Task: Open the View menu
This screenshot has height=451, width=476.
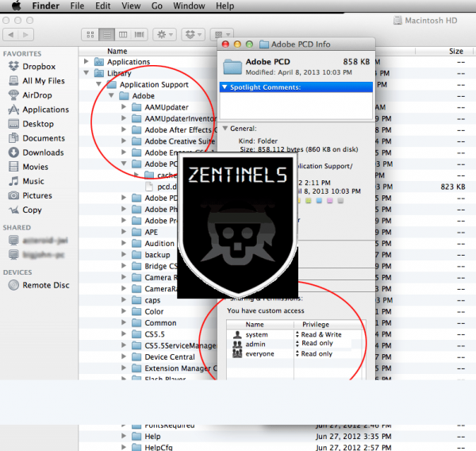Action: 129,6
